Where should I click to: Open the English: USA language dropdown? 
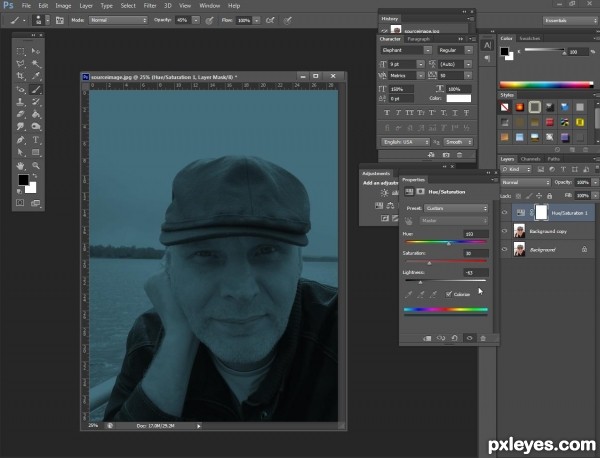coord(405,142)
